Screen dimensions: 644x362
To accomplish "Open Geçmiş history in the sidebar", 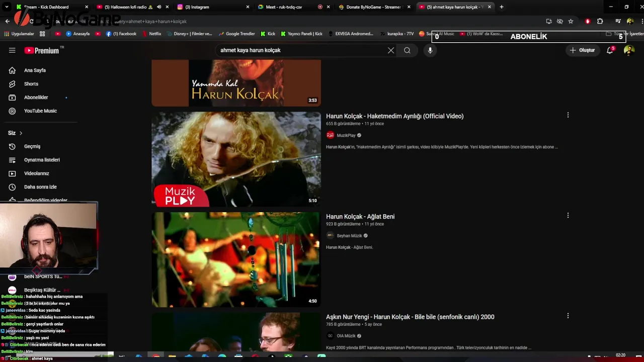I will pos(32,146).
